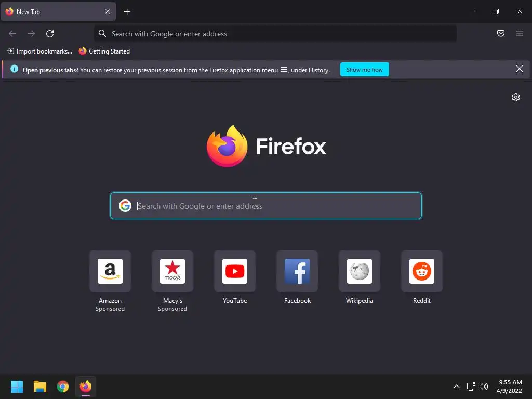Minimize the Firefox window

tap(472, 11)
